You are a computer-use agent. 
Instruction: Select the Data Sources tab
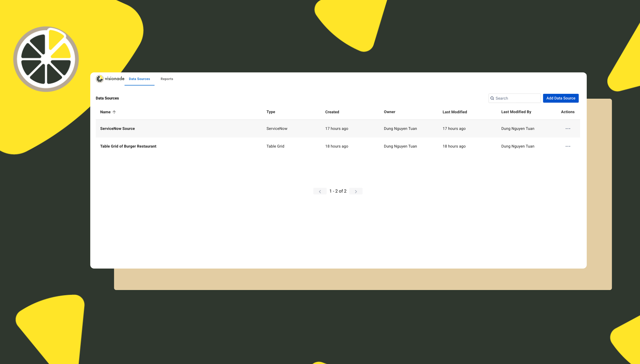pos(139,79)
